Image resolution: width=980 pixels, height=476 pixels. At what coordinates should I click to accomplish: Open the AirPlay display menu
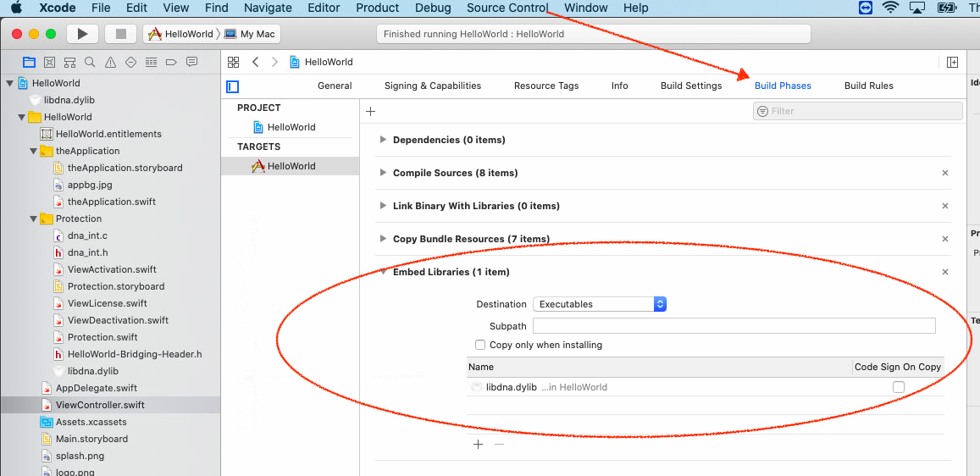pos(916,8)
